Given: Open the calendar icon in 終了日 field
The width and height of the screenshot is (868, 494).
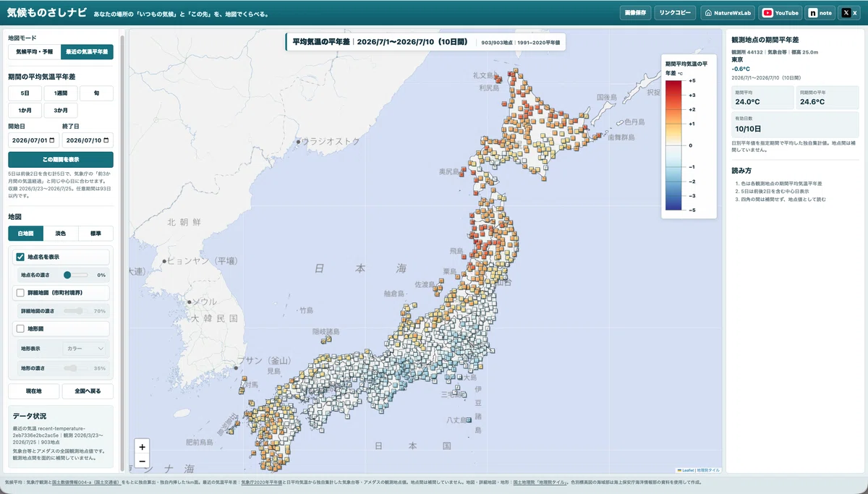Looking at the screenshot, I should click(x=106, y=140).
